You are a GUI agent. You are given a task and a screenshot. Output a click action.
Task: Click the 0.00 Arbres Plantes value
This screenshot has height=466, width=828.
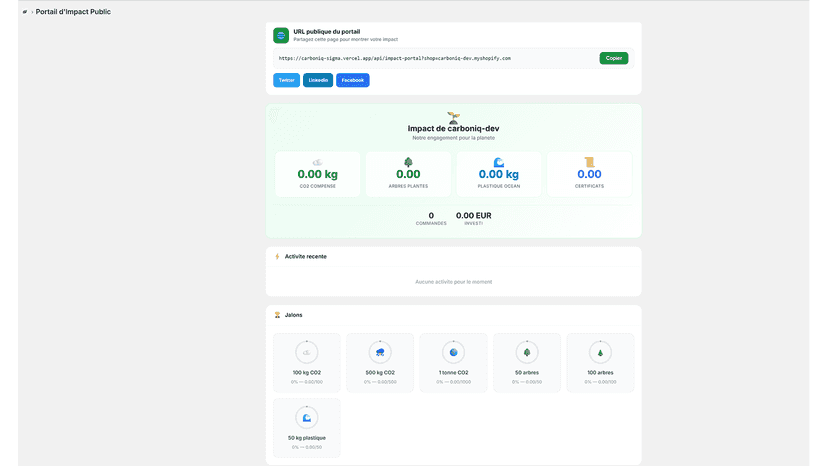(x=408, y=174)
